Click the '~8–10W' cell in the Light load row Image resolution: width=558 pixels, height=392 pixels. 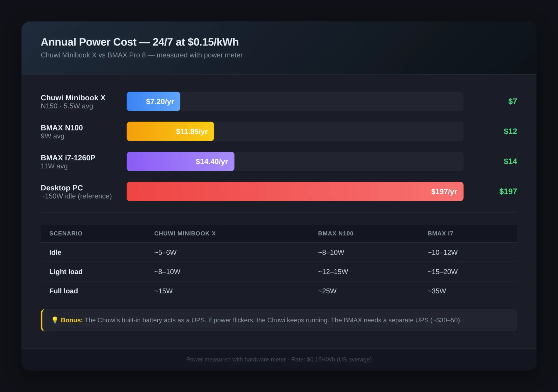click(x=167, y=272)
